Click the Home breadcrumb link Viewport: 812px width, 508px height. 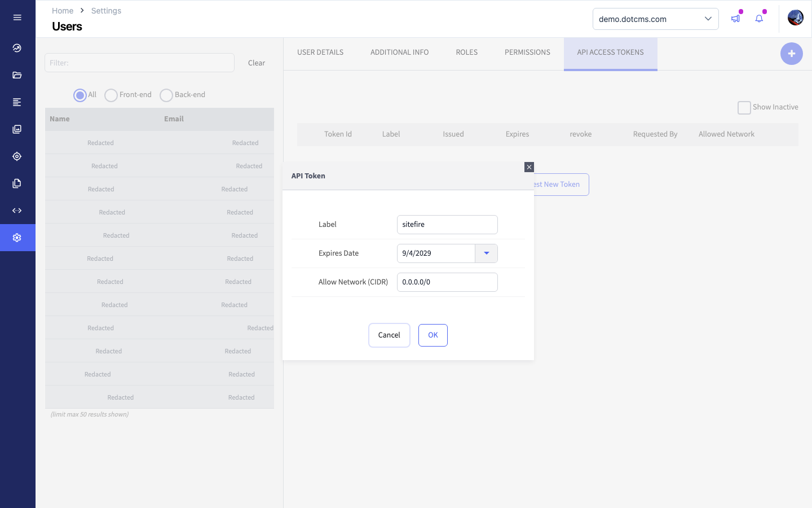click(x=63, y=11)
